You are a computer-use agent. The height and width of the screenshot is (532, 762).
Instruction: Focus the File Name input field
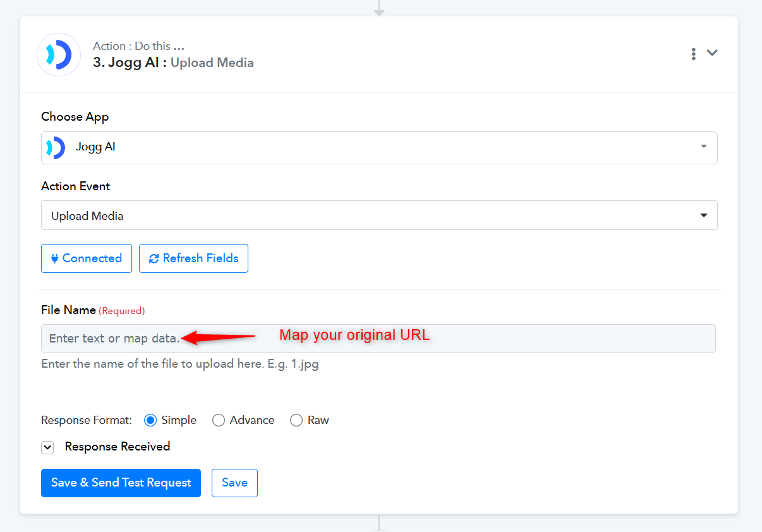click(378, 339)
